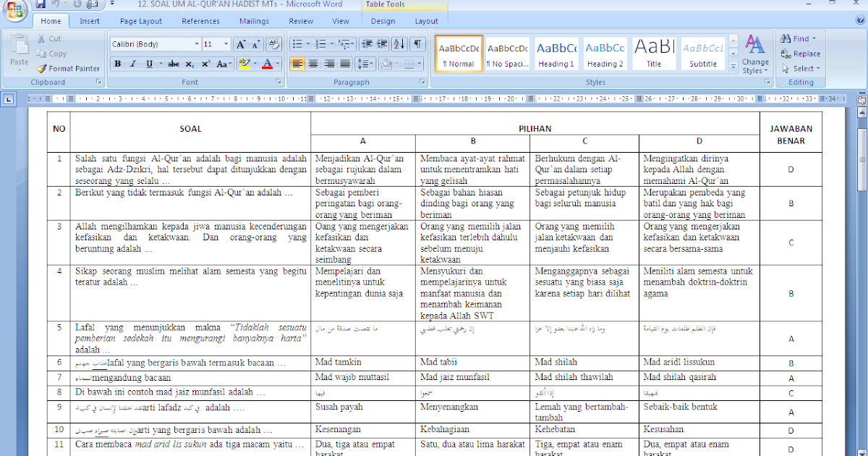Open the References tab
This screenshot has height=456, width=868.
200,22
